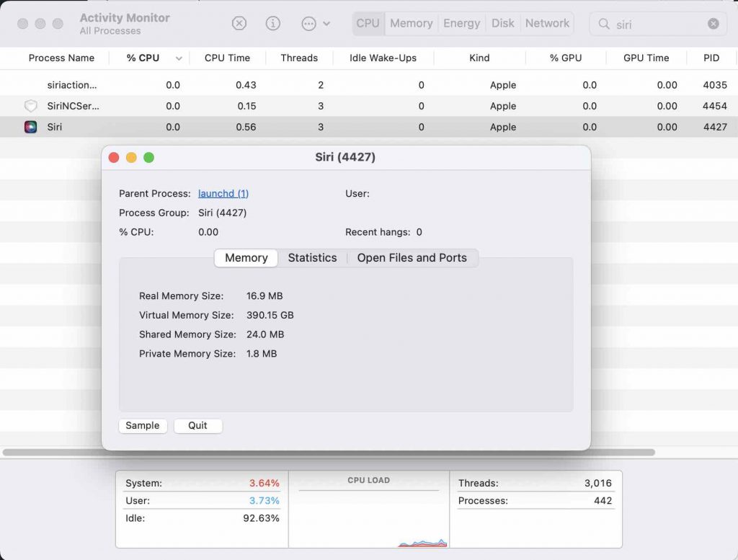This screenshot has width=738, height=560.
Task: Open the Open Files and Ports tab
Action: click(412, 258)
